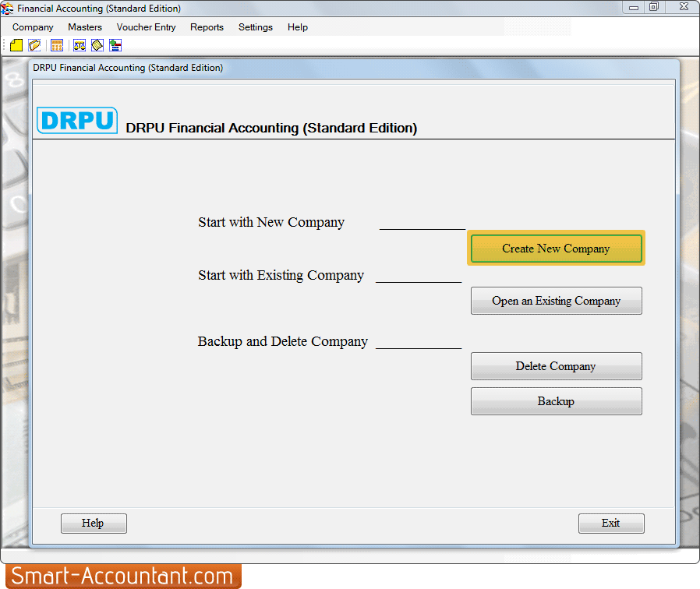Click the balance scales toolbar icon
This screenshot has height=589, width=700.
coord(80,45)
